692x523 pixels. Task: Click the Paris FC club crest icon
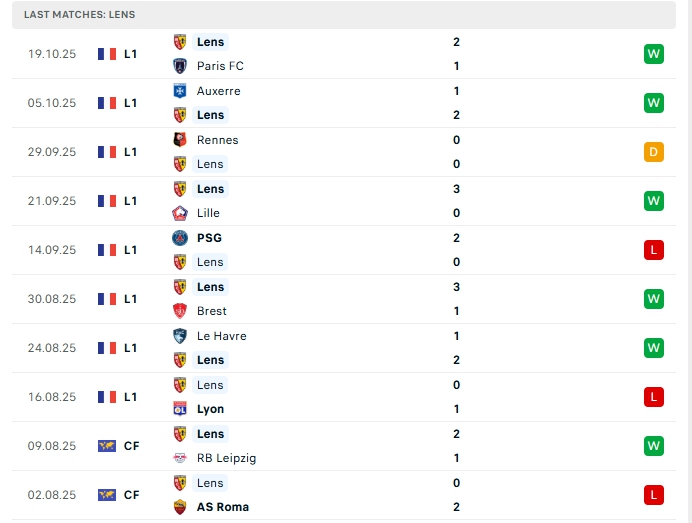click(180, 66)
